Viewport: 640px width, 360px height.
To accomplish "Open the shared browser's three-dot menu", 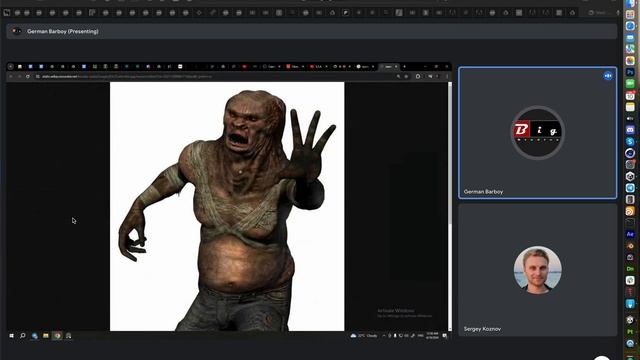I will click(447, 76).
